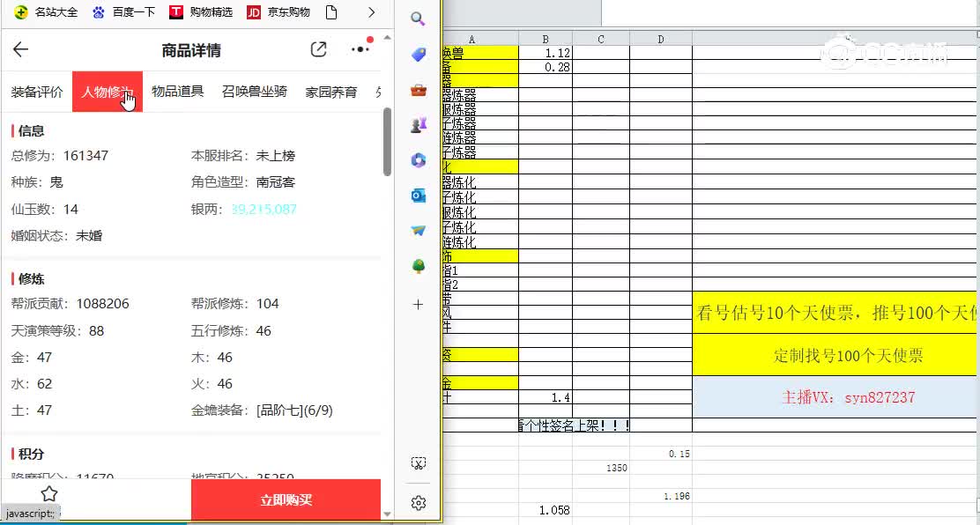
Task: Open the green tree icon in the sidebar
Action: [x=418, y=265]
